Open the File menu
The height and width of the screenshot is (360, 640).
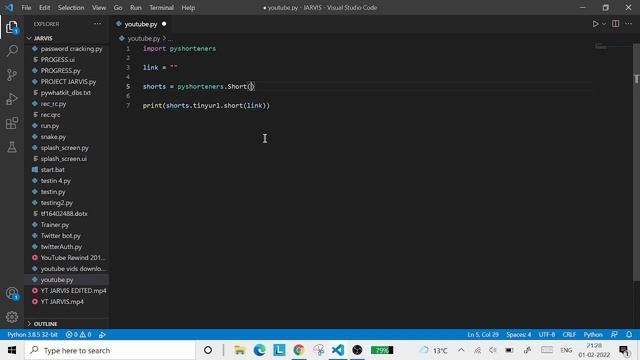click(26, 8)
